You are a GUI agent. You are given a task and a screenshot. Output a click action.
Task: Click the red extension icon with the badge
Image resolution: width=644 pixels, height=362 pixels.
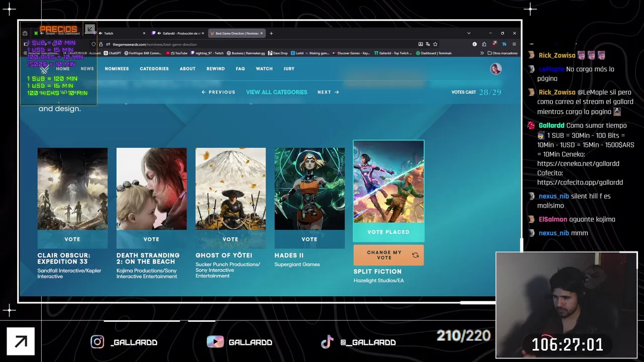pyautogui.click(x=495, y=44)
